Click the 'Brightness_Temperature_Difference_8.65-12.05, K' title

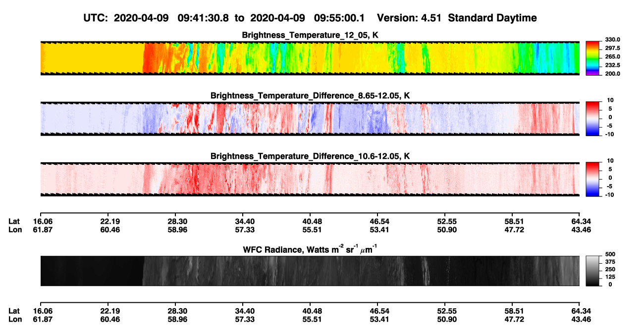(x=310, y=95)
